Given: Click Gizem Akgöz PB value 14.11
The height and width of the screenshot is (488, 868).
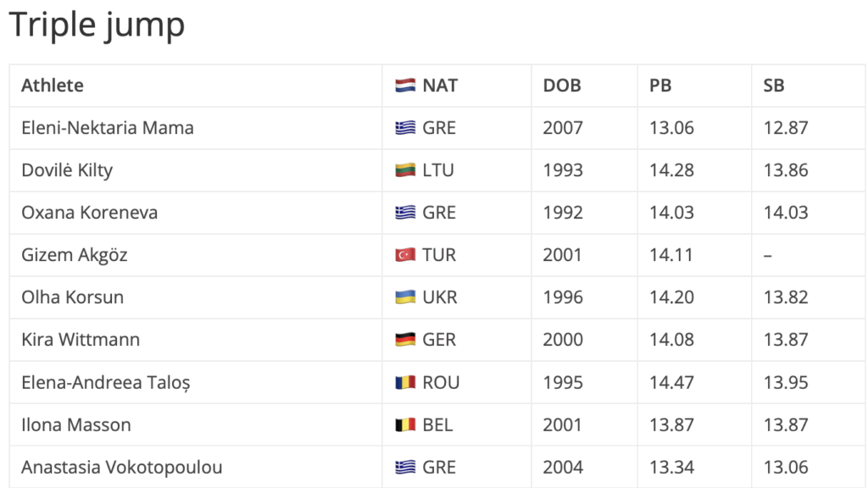Looking at the screenshot, I should pyautogui.click(x=671, y=255).
